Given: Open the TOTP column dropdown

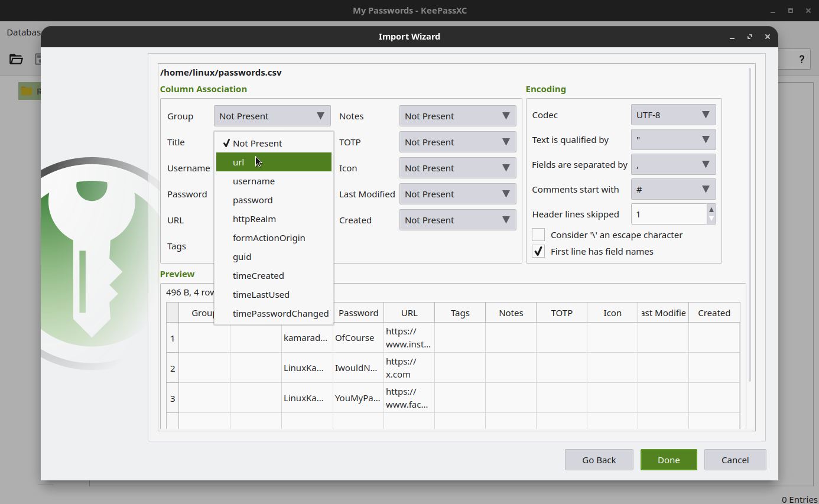Looking at the screenshot, I should tap(457, 142).
